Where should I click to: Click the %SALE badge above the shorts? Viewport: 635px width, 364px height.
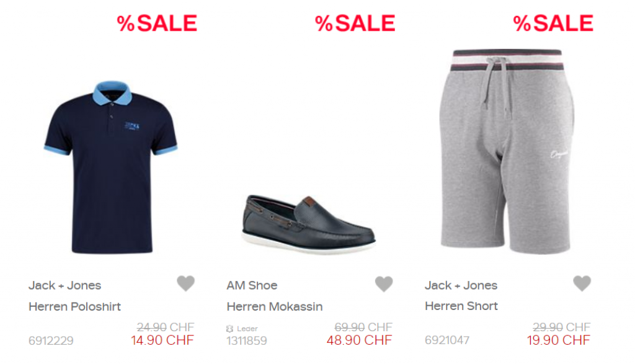click(x=553, y=24)
